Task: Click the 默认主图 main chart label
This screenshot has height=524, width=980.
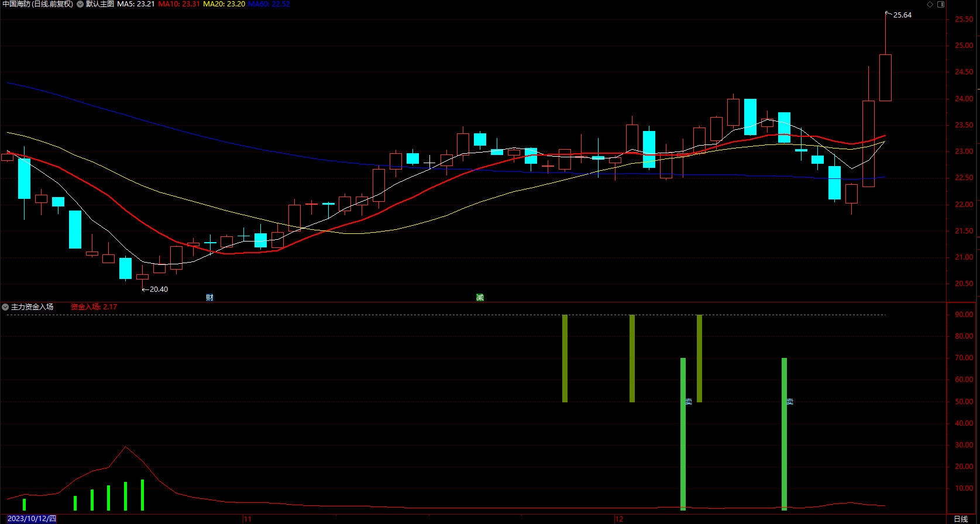Action: click(100, 4)
